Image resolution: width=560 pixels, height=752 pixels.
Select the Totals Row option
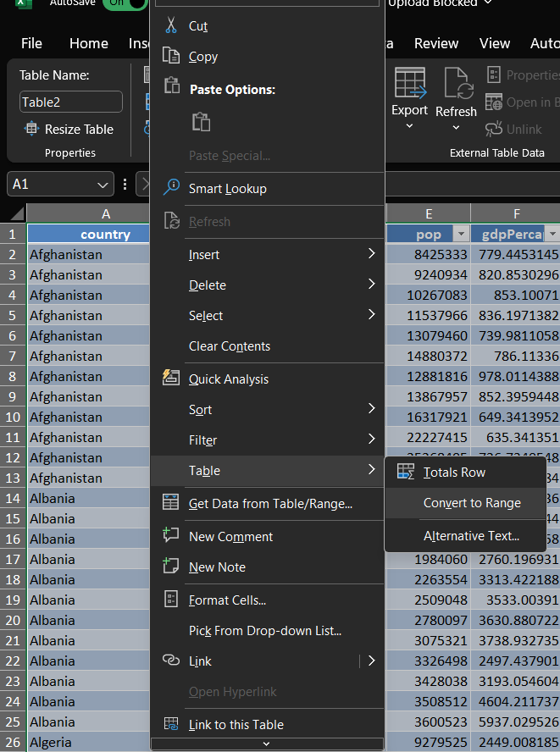tap(454, 473)
